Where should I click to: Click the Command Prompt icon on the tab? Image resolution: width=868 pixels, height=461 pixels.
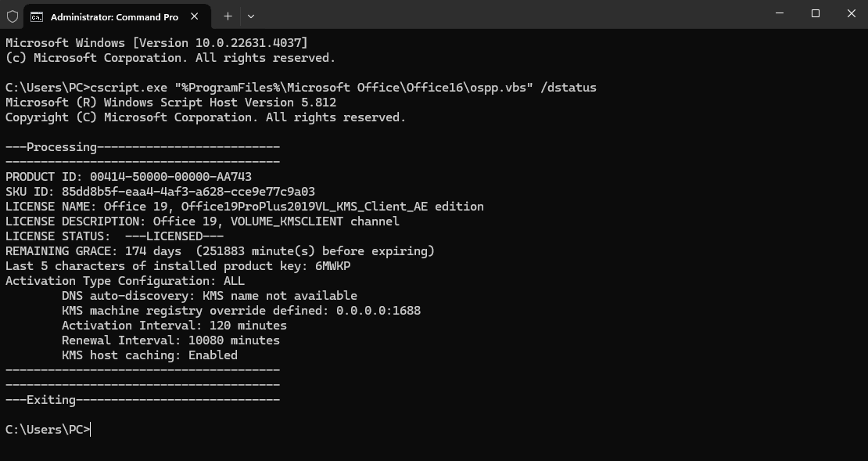point(37,17)
